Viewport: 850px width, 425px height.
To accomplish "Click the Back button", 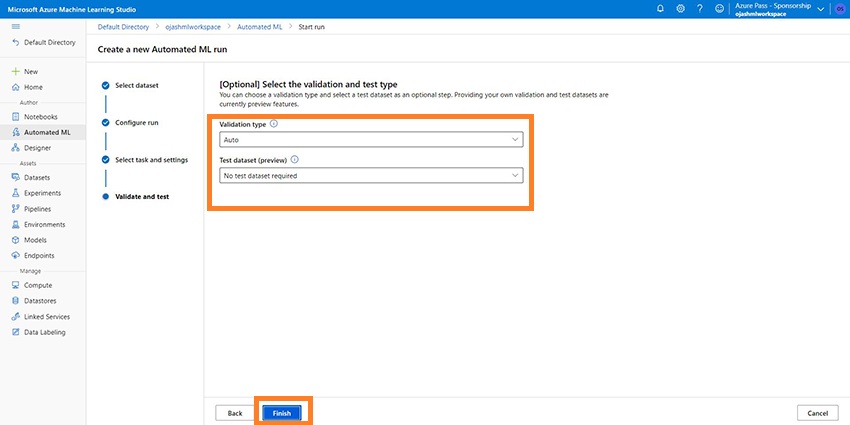I will (x=235, y=413).
